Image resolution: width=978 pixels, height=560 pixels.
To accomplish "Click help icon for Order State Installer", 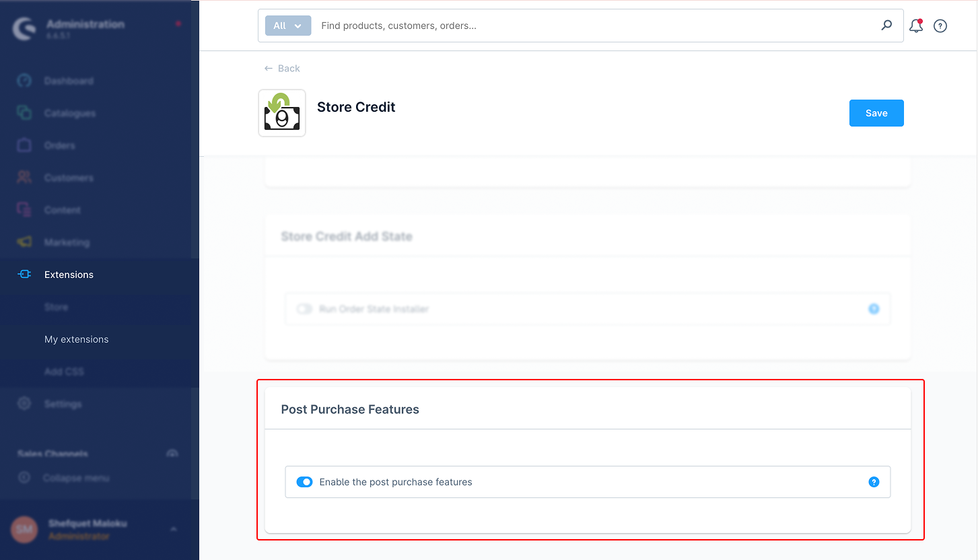I will [874, 309].
